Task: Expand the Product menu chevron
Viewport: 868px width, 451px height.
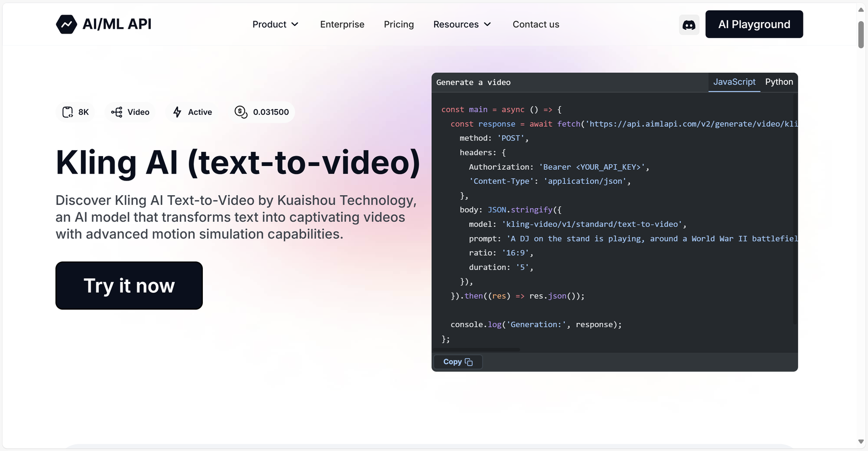Action: click(295, 24)
